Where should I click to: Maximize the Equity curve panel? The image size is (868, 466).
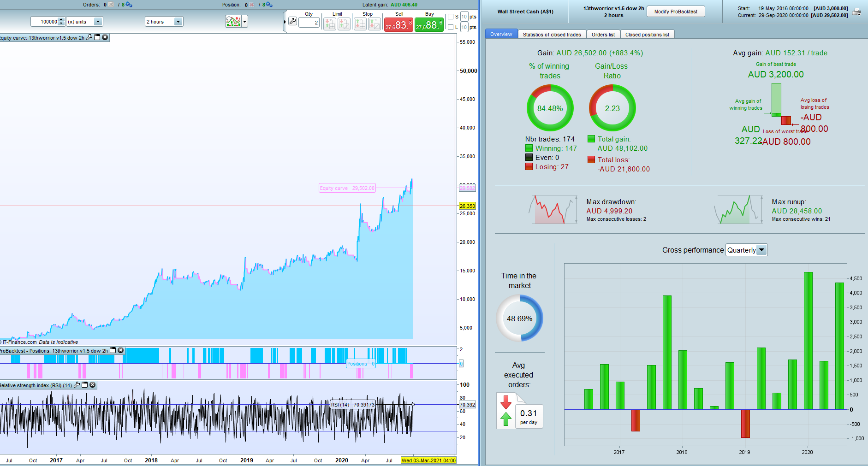pyautogui.click(x=97, y=37)
